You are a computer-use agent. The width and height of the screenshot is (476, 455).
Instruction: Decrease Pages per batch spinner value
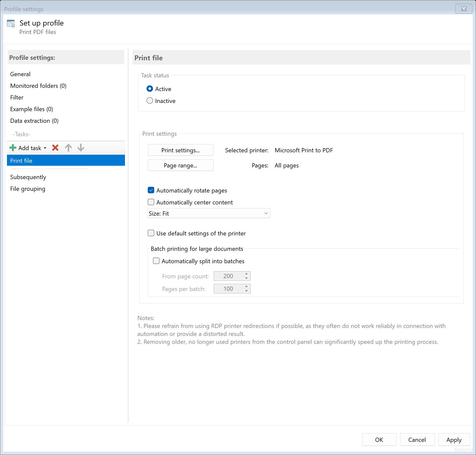pyautogui.click(x=246, y=291)
